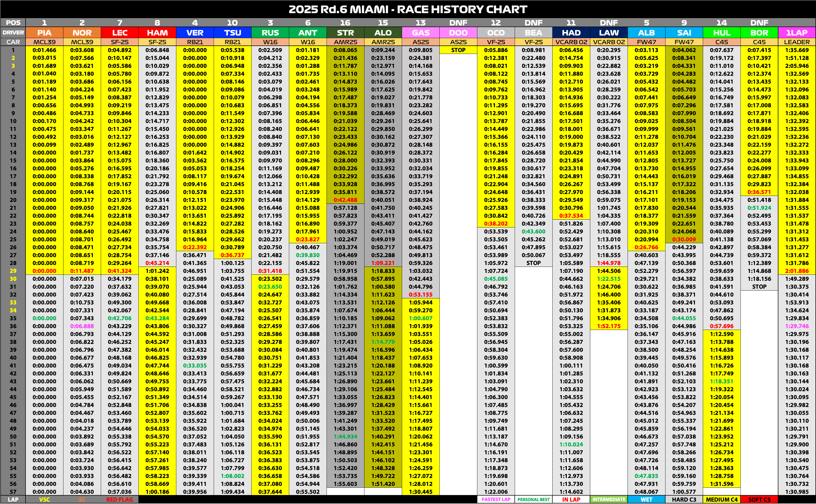816x504 pixels.
Task: Click HAM final gap 1:00.186
Action: pyautogui.click(x=157, y=492)
